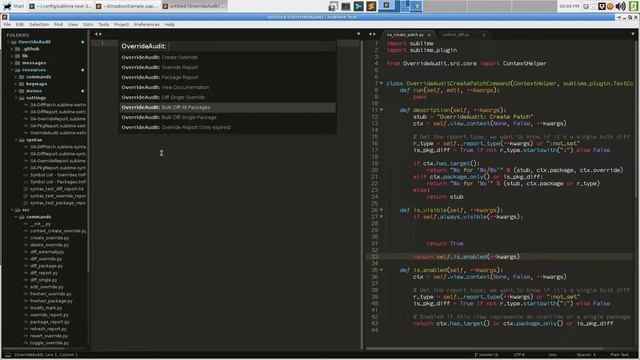This screenshot has height=360, width=640.
Task: Click the keymaps folder icon in sidebar
Action: (22, 84)
